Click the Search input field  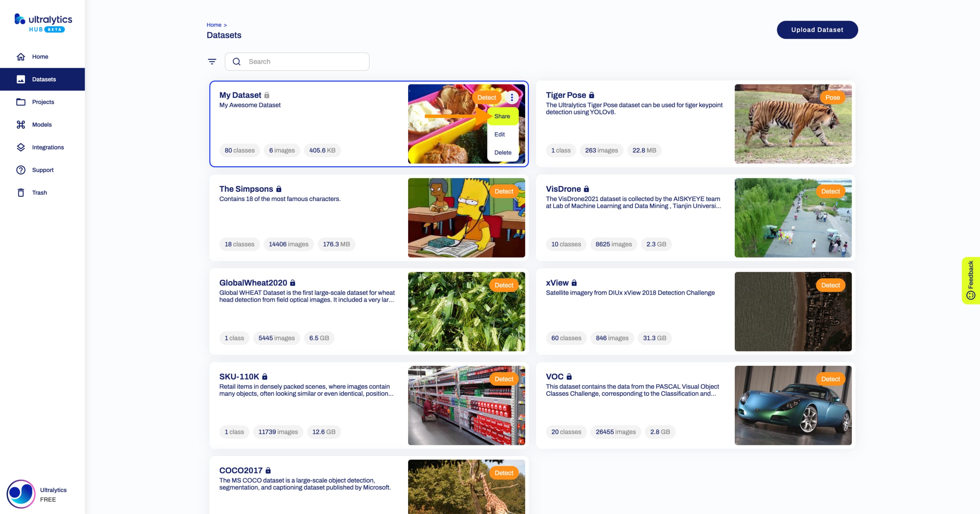pyautogui.click(x=303, y=62)
